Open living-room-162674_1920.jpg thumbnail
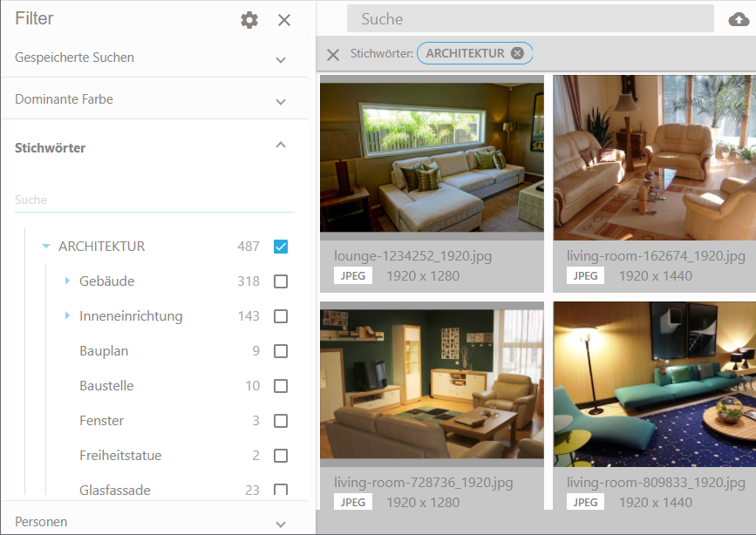The image size is (756, 535). coord(654,158)
